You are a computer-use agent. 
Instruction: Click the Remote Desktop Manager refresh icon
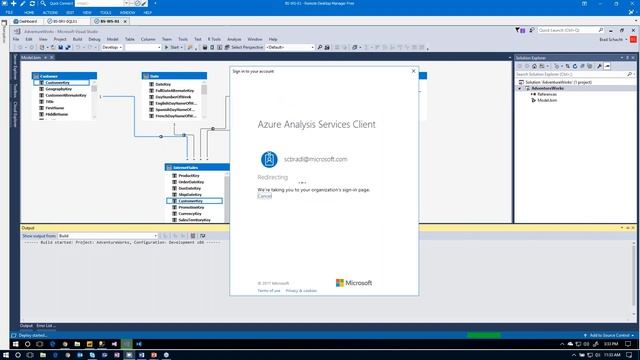point(32,3)
